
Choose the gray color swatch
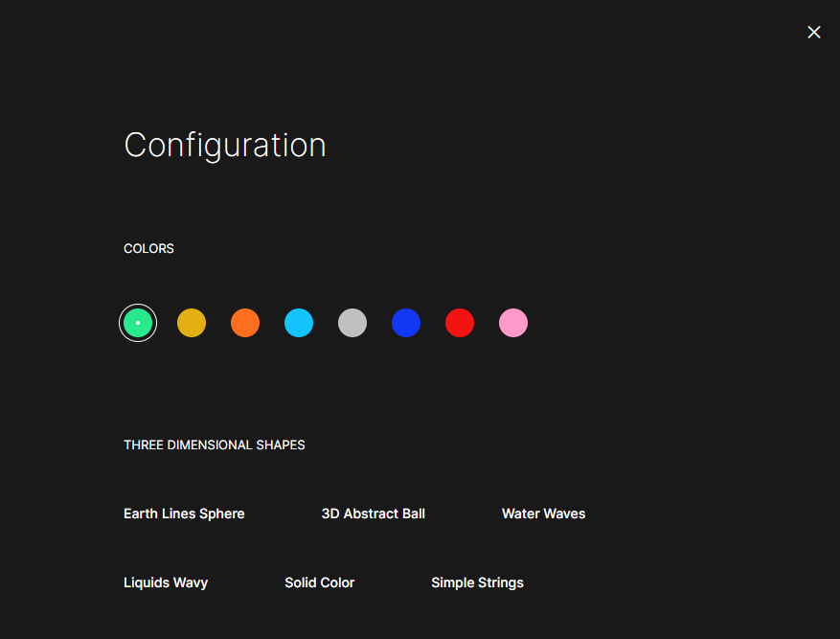click(x=352, y=323)
